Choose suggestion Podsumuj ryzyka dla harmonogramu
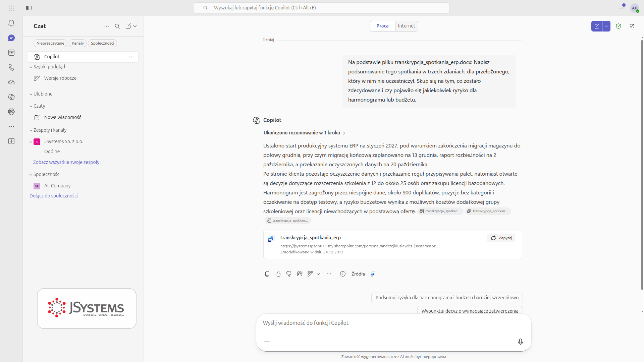Image resolution: width=644 pixels, height=362 pixels. click(x=447, y=298)
